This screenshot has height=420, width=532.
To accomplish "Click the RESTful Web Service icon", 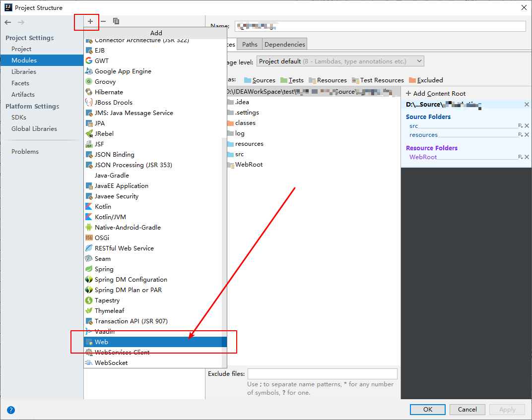I will (89, 248).
